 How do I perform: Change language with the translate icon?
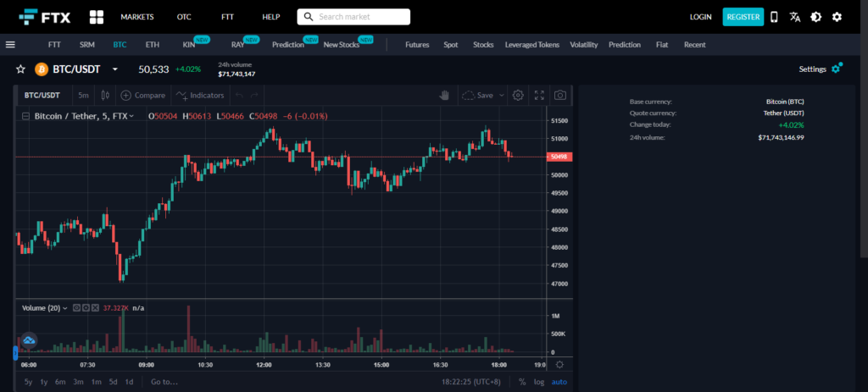[795, 17]
